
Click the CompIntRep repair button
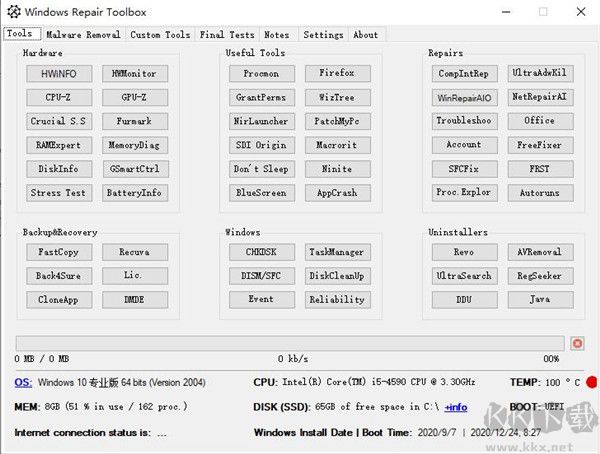[x=465, y=73]
